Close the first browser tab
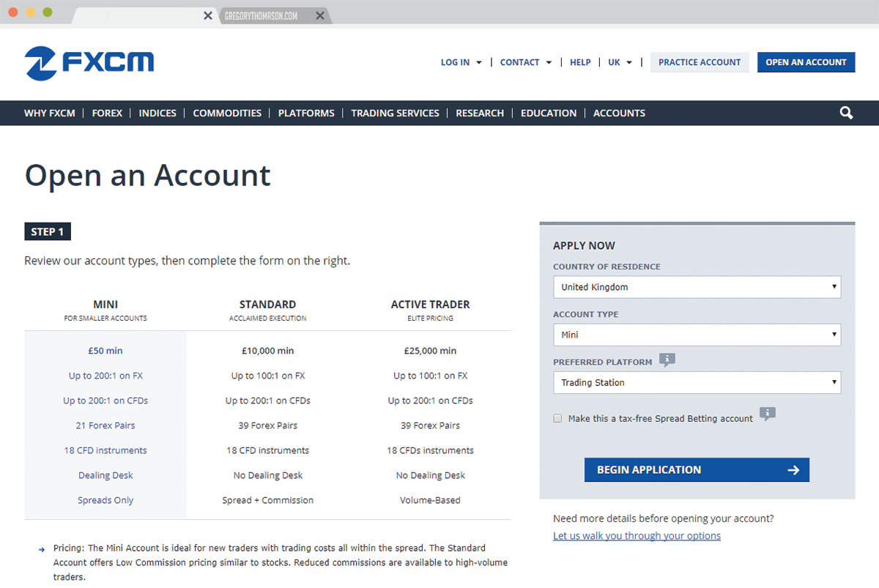 (208, 15)
